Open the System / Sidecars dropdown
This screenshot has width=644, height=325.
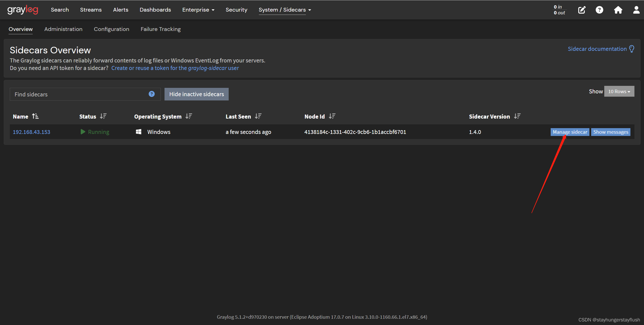285,10
